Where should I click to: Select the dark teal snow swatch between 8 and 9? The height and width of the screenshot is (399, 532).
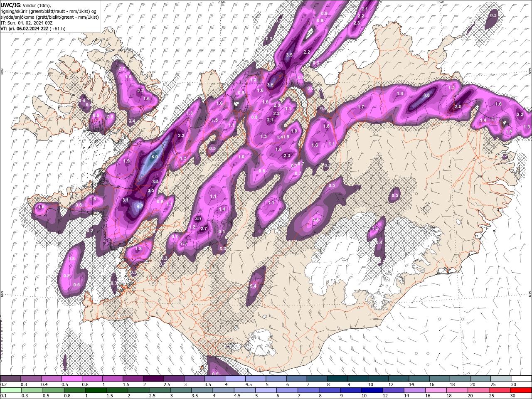pos(337,379)
